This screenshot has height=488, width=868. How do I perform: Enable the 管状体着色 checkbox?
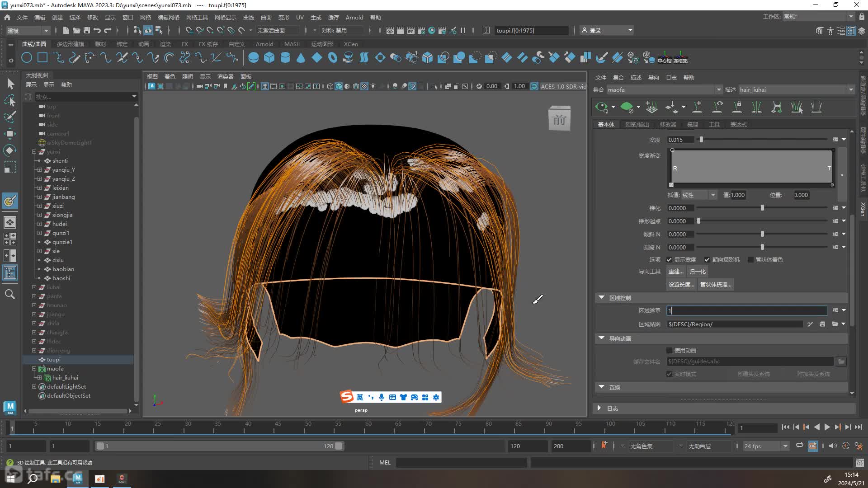pyautogui.click(x=751, y=260)
